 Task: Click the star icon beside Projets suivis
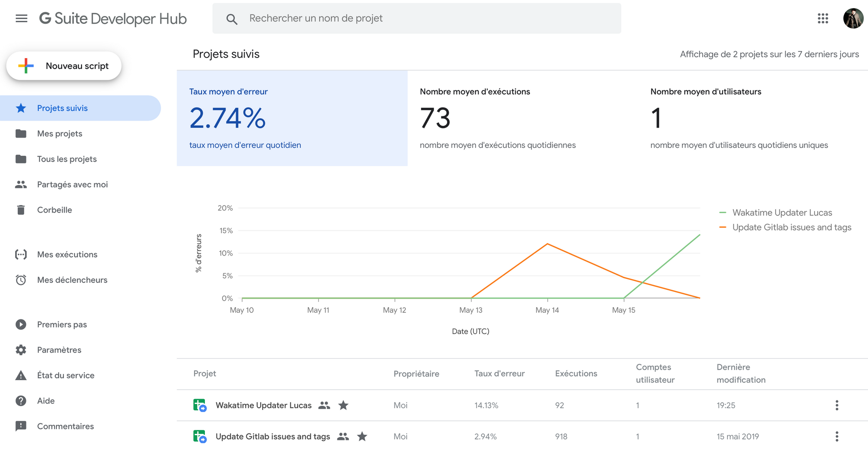[x=21, y=108]
